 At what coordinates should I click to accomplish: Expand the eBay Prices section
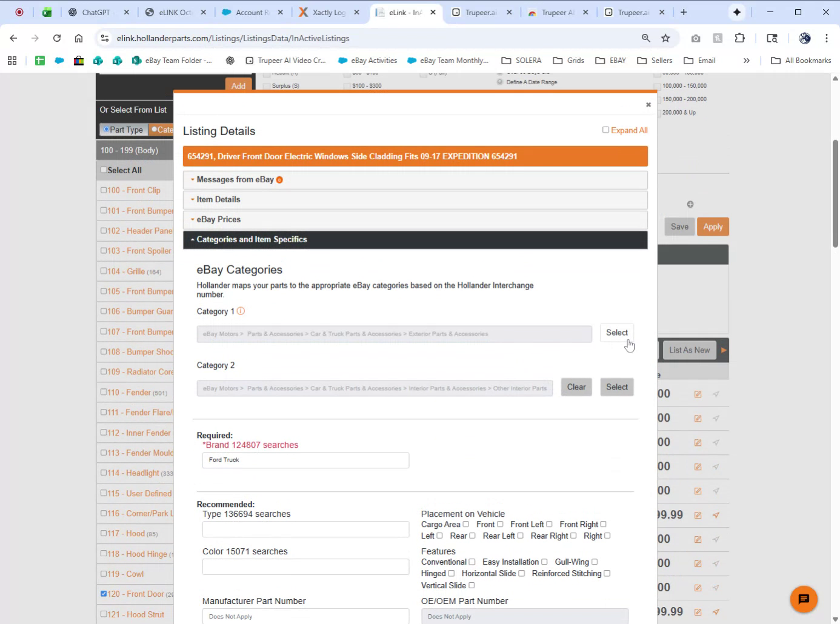tap(415, 220)
